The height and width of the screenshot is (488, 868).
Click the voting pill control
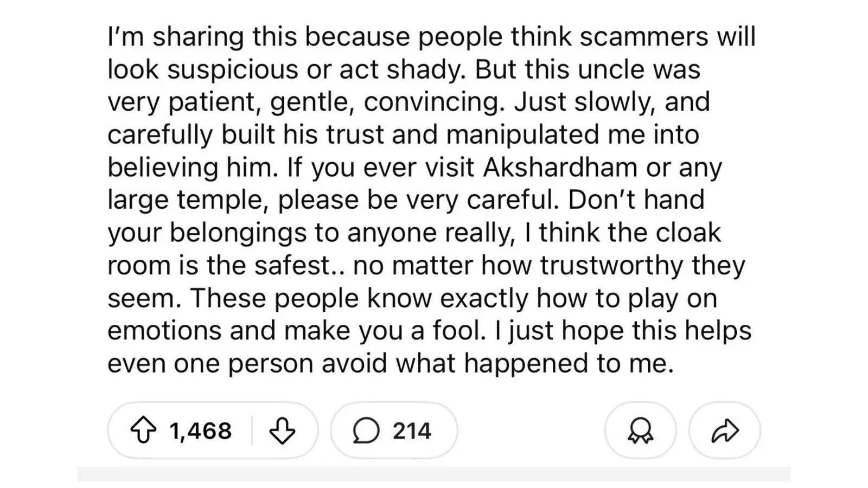tap(212, 431)
